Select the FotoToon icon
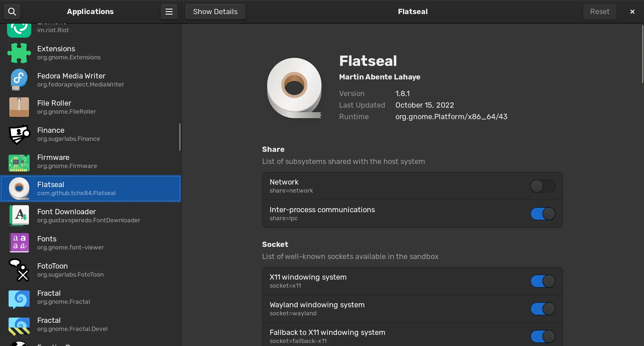Viewport: 644px width, 346px height. tap(19, 270)
